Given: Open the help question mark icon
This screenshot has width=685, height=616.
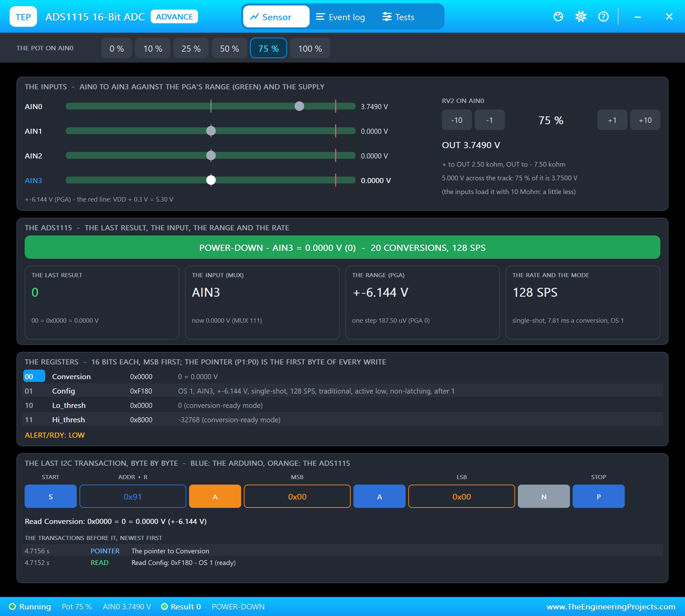Looking at the screenshot, I should pos(603,16).
